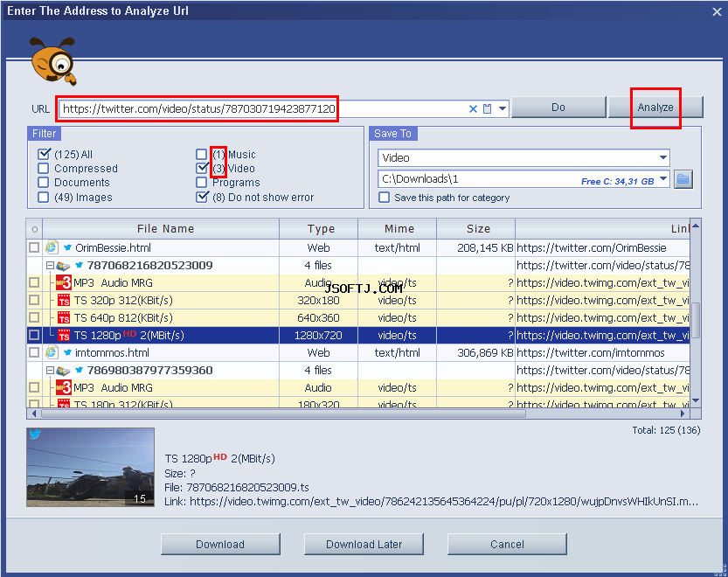Click the media folder icon of 786980387977359360

[63, 371]
